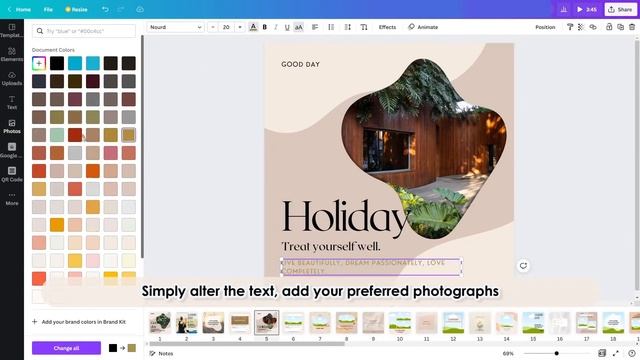Image resolution: width=640 pixels, height=360 pixels.
Task: Pick the mint green color swatch
Action: pyautogui.click(x=57, y=135)
